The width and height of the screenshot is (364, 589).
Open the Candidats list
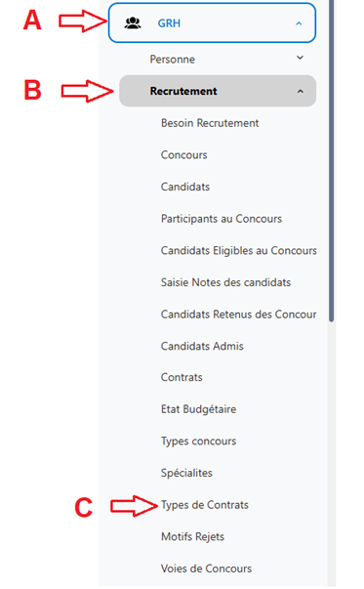[185, 187]
